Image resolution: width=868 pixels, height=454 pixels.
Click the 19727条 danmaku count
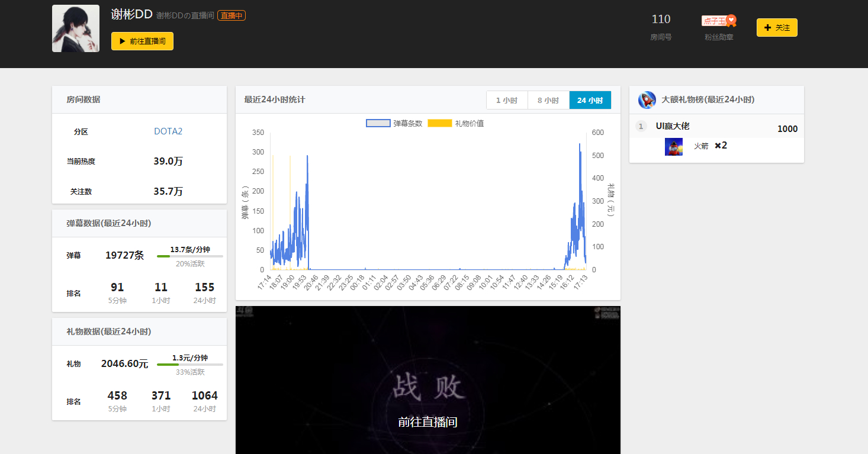click(124, 255)
